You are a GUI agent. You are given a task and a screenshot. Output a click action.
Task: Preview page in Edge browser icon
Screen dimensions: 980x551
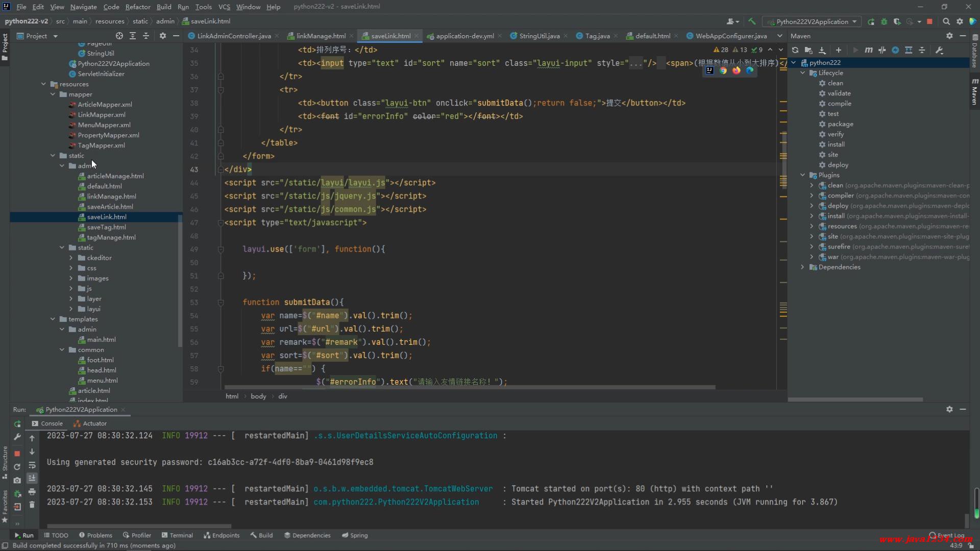click(750, 71)
